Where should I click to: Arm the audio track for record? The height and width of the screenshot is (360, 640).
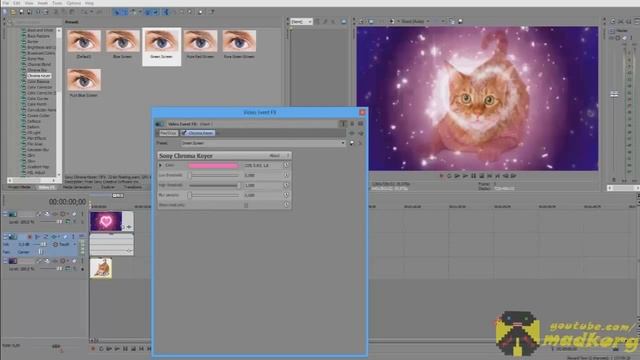click(29, 237)
